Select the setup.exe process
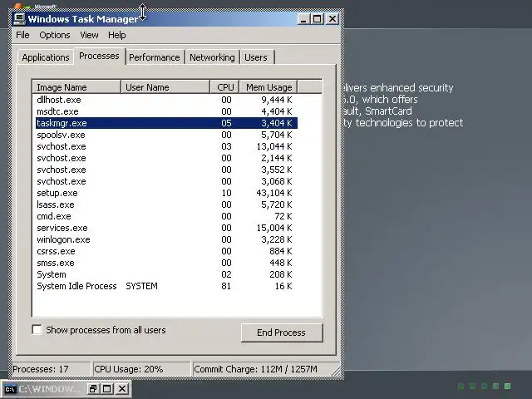This screenshot has height=399, width=532. click(166, 193)
